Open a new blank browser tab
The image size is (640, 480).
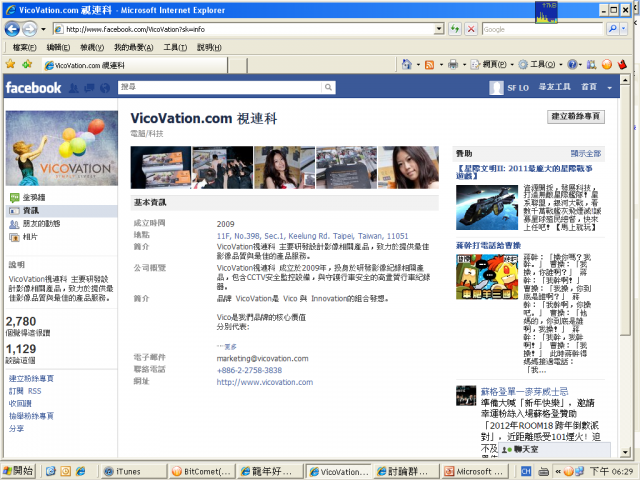pyautogui.click(x=237, y=65)
